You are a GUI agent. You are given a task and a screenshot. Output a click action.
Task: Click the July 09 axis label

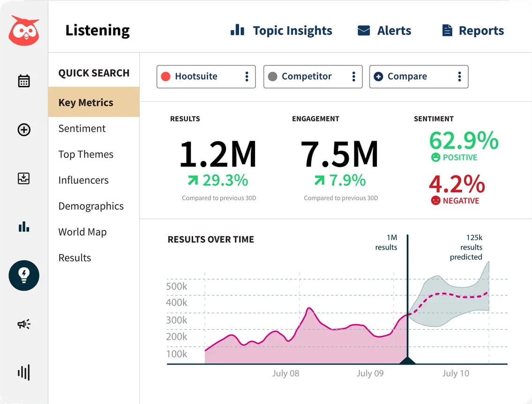pyautogui.click(x=370, y=374)
